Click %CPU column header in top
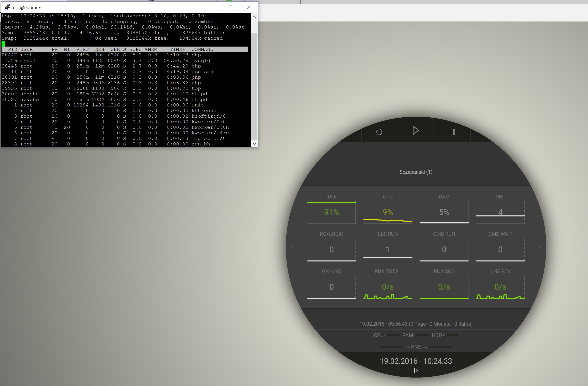Image resolution: width=588 pixels, height=386 pixels. point(136,49)
